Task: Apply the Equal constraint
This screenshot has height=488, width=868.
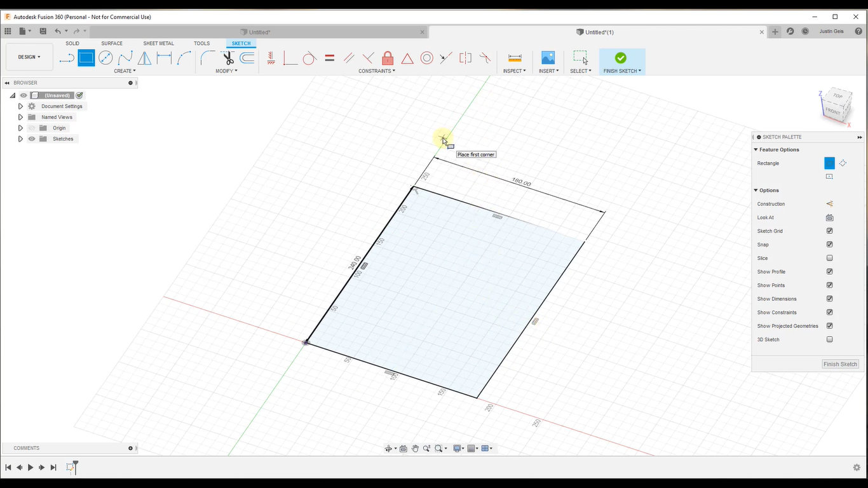Action: (329, 58)
